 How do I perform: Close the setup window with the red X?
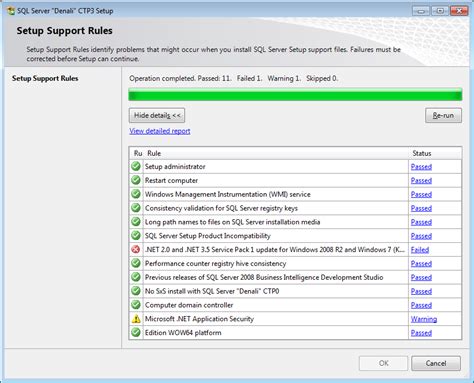coord(459,11)
